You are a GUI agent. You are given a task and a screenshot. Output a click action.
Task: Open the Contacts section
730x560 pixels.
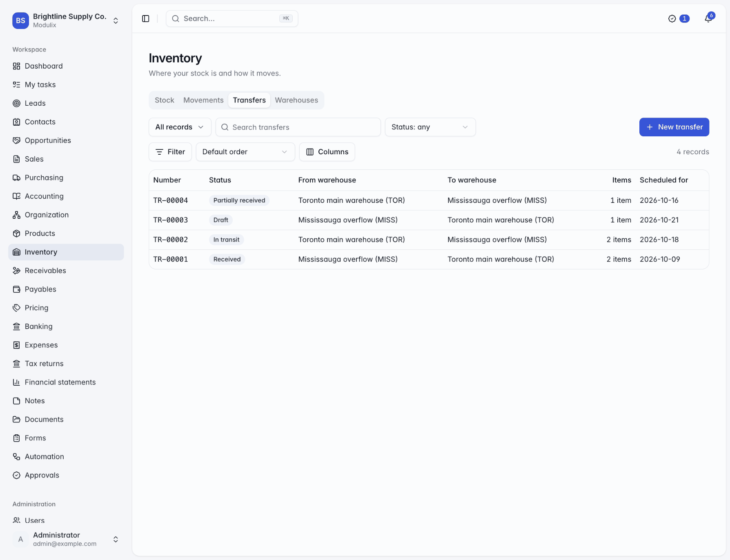tap(66, 122)
